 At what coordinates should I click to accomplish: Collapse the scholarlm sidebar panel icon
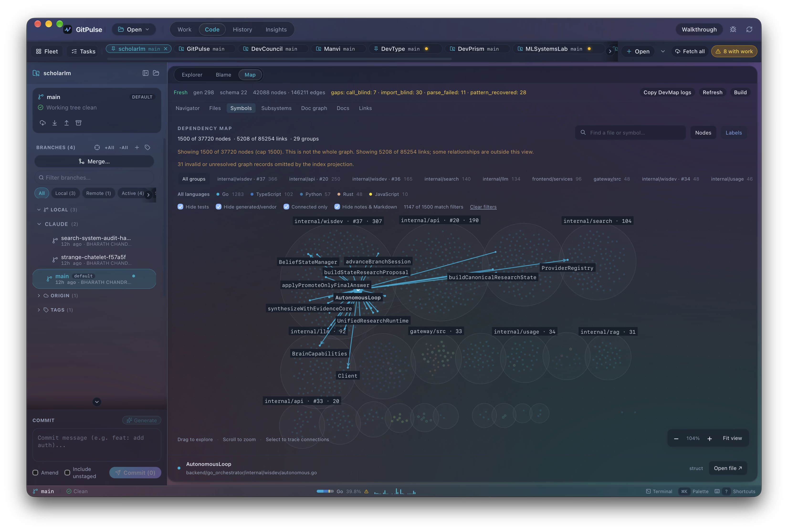(x=146, y=73)
